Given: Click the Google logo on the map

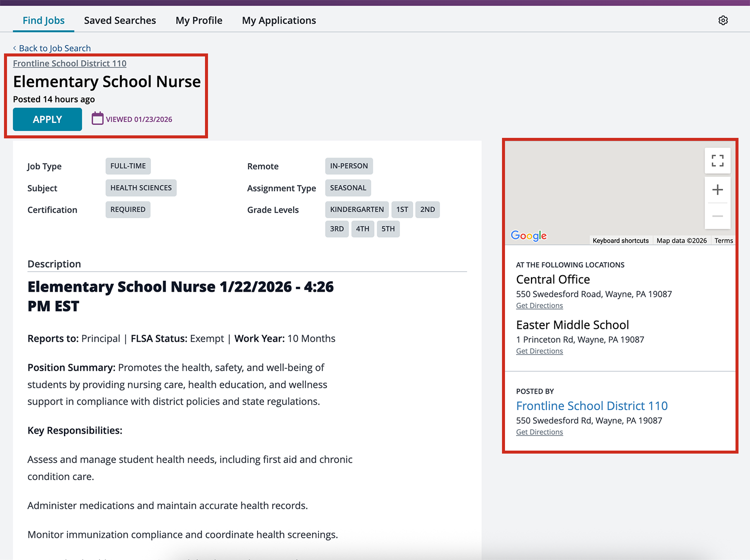Looking at the screenshot, I should (528, 235).
